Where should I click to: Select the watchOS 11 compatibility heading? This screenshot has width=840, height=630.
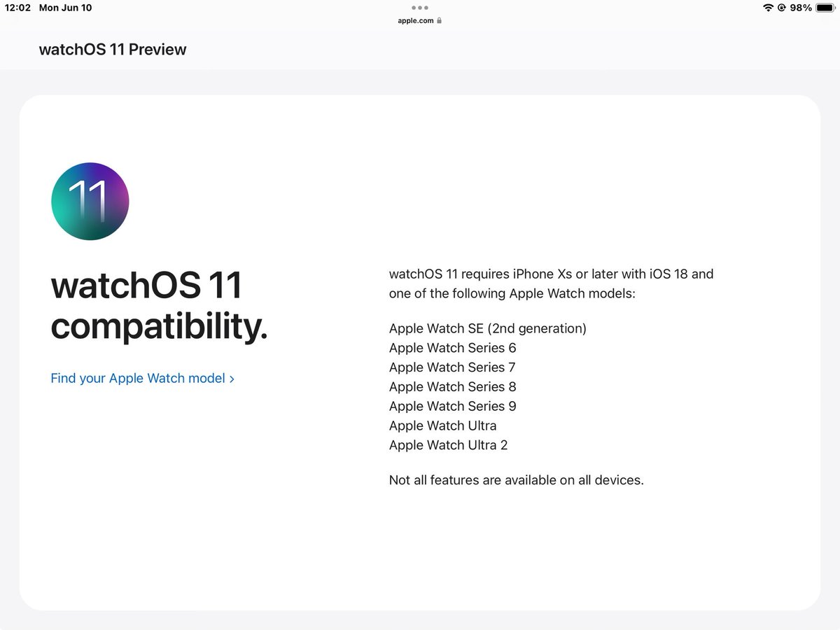(160, 306)
